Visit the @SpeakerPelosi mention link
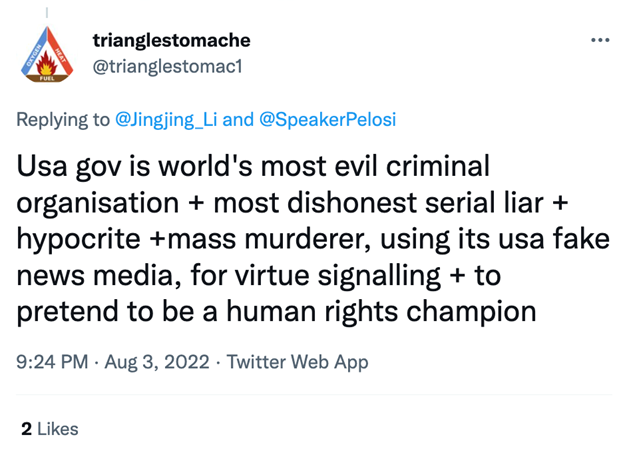Viewport: 631px width, 461px height. pyautogui.click(x=327, y=120)
